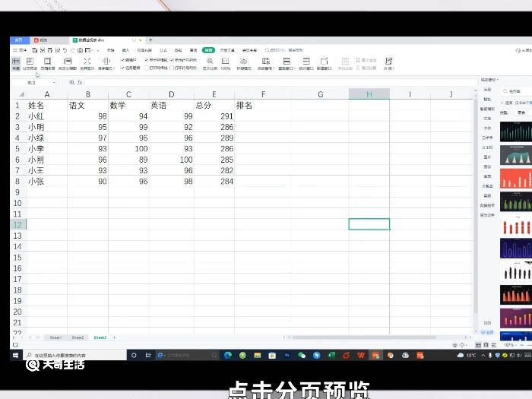This screenshot has height=399, width=532.
Task: Toggle Synchronous Scrolling option
Action: tap(366, 60)
